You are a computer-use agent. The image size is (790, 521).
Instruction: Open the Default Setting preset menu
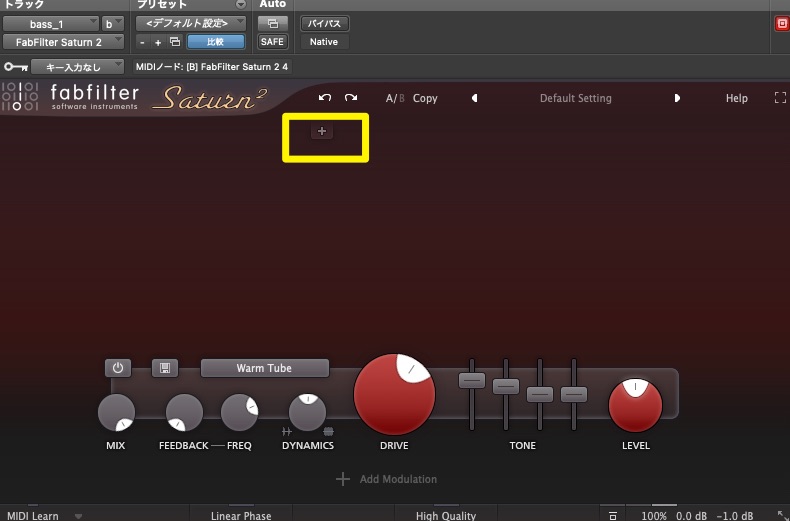click(x=575, y=98)
